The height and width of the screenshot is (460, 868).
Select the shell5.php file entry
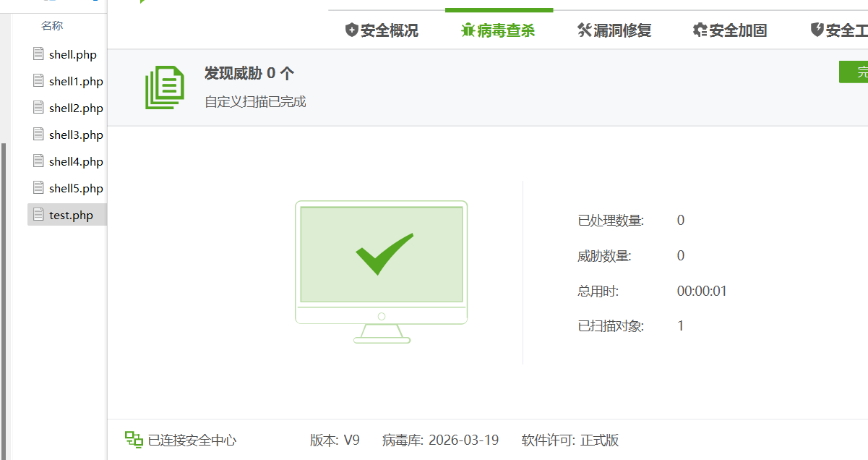(76, 189)
